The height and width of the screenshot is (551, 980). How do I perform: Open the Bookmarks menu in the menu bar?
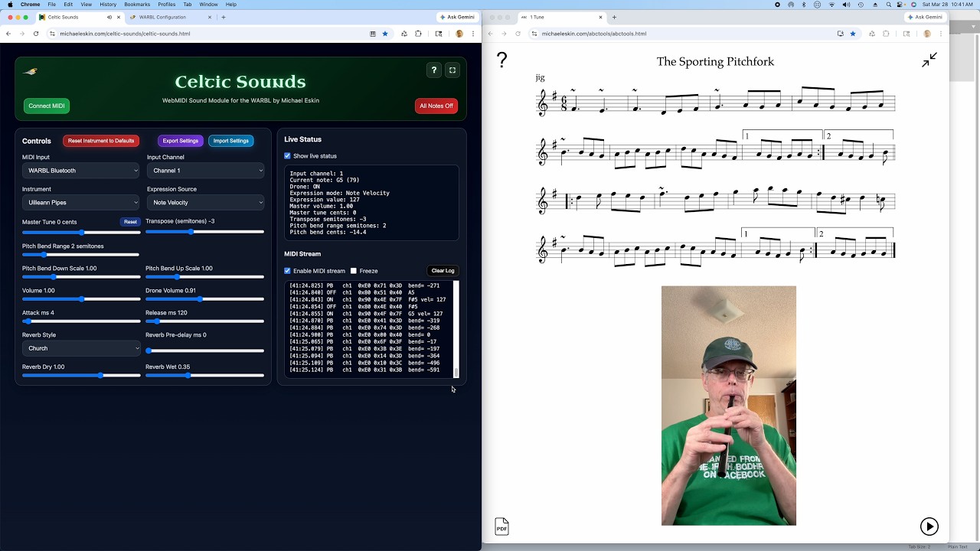point(137,5)
